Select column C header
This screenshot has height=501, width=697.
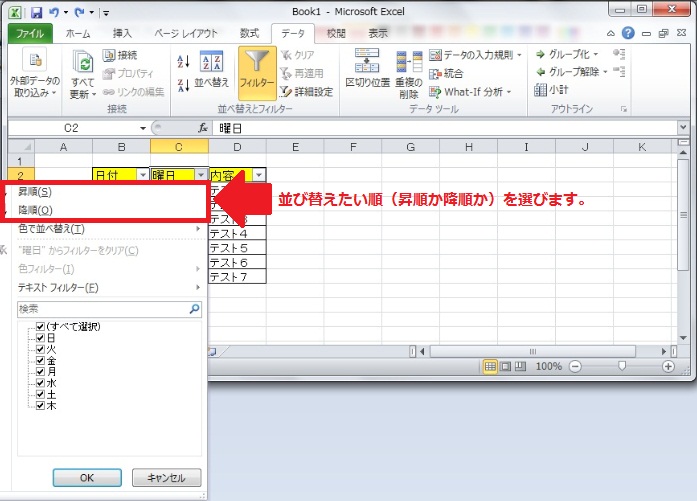pos(179,147)
